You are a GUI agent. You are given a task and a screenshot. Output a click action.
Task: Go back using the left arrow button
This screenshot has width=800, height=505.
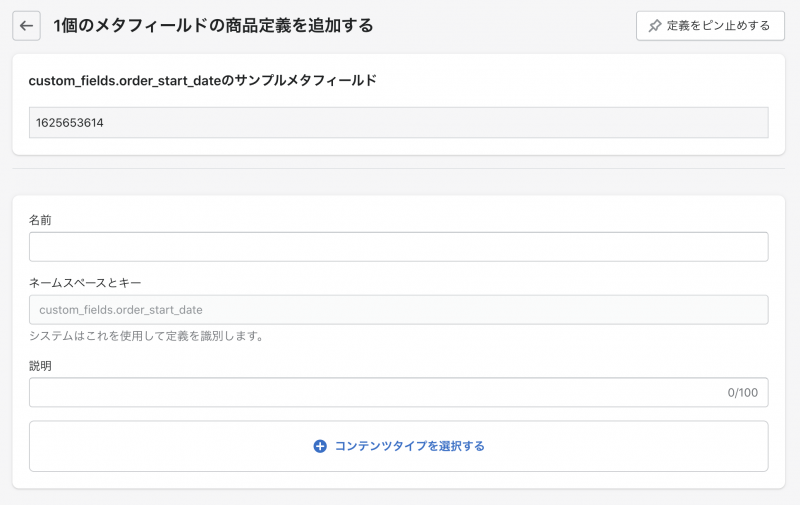(27, 26)
